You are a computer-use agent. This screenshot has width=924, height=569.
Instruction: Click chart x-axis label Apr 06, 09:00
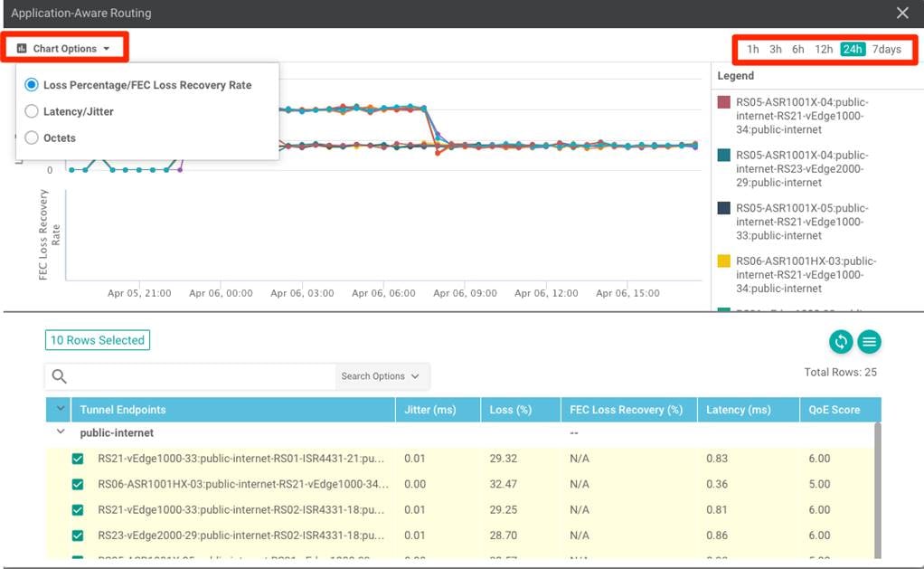click(465, 293)
